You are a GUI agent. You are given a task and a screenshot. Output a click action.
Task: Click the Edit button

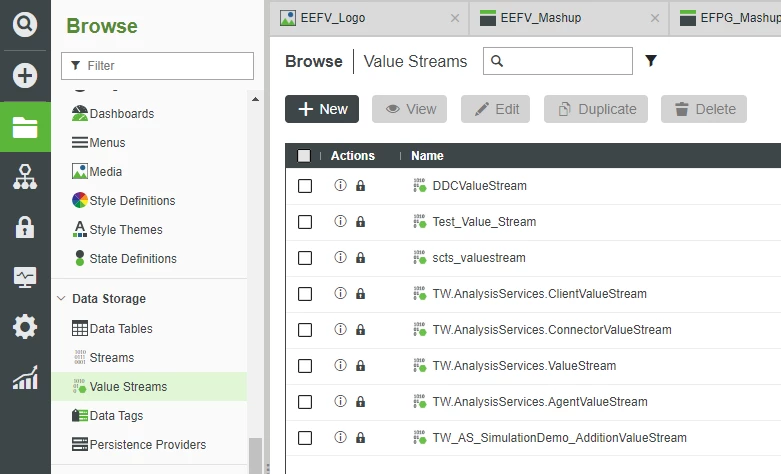pos(495,109)
